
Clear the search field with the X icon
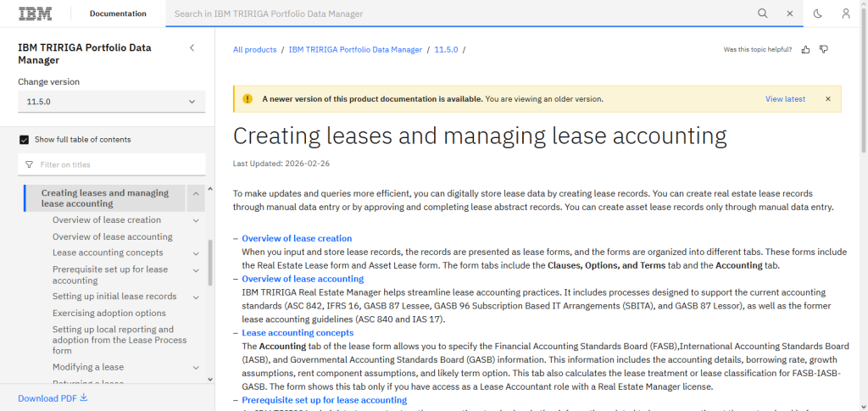click(x=790, y=14)
